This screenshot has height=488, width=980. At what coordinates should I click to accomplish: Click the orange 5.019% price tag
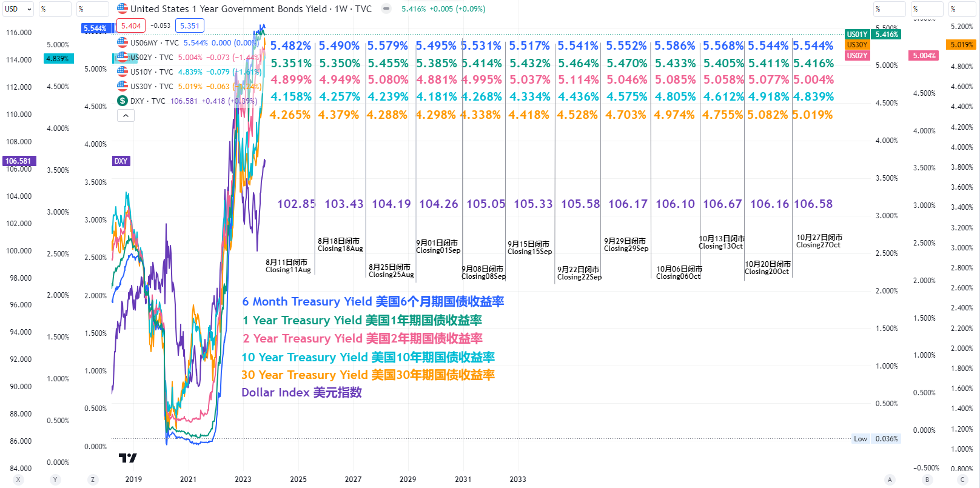tap(961, 44)
